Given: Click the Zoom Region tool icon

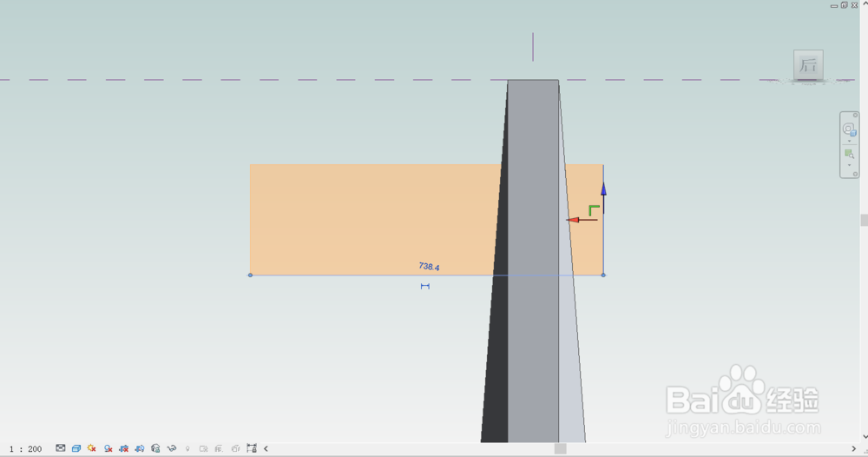Looking at the screenshot, I should tap(849, 154).
